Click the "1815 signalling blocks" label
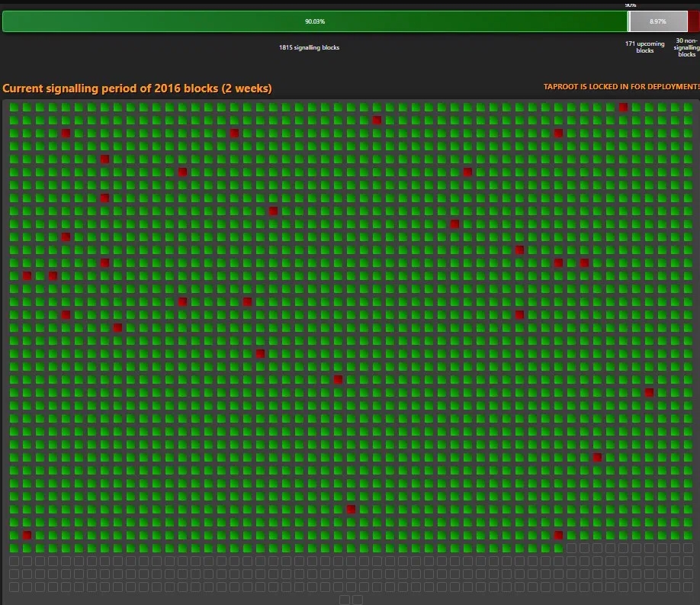 [x=309, y=47]
